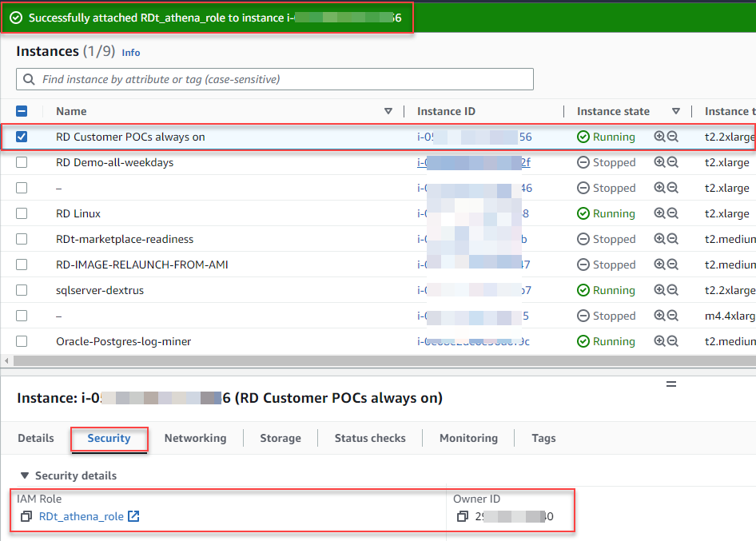Open the Instances Info link

[130, 53]
